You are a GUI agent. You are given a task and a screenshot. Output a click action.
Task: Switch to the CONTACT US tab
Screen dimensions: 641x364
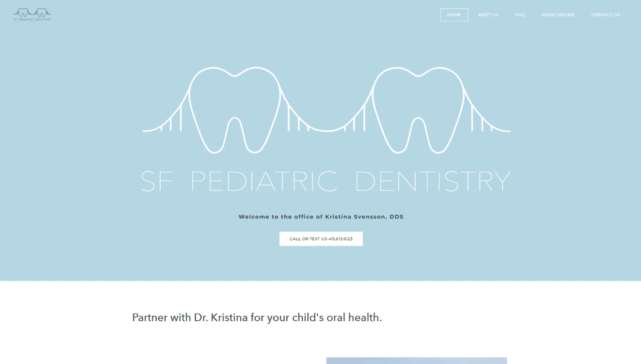(x=606, y=15)
